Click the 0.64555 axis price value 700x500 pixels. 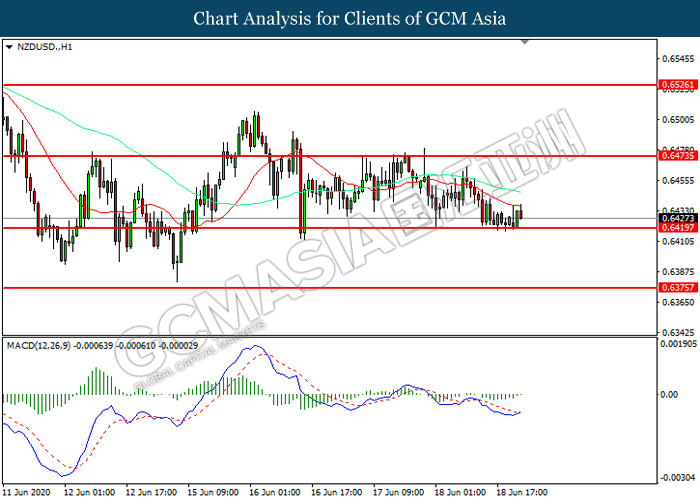(678, 180)
